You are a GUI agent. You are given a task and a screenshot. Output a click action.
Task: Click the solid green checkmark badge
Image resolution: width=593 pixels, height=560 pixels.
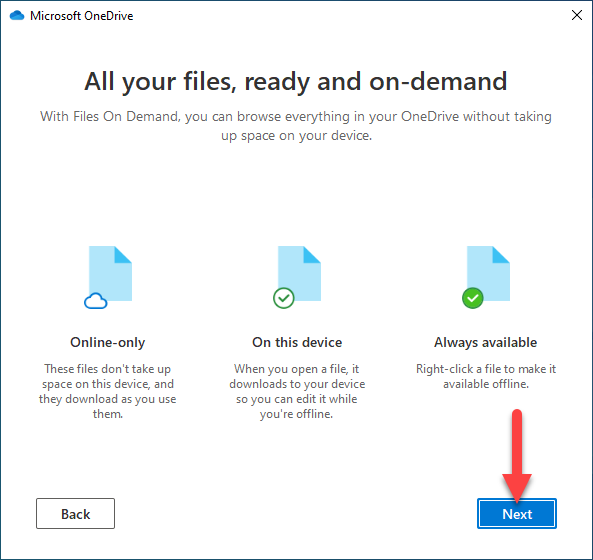[473, 298]
